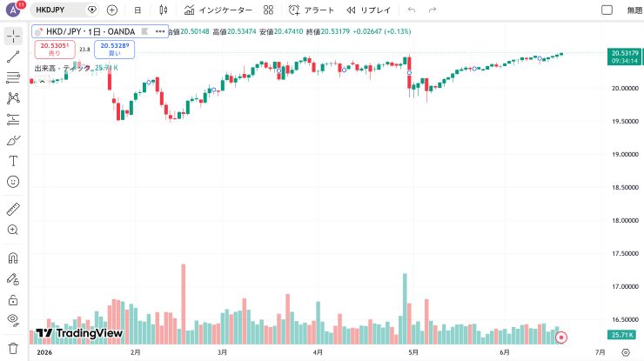Click the 20.53289 buy button
644x361 pixels.
click(115, 49)
